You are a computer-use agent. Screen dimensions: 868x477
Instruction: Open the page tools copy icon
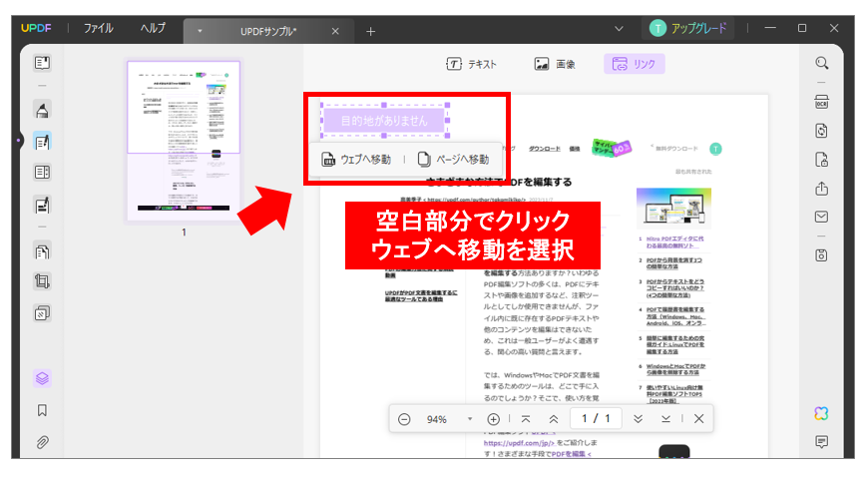42,252
